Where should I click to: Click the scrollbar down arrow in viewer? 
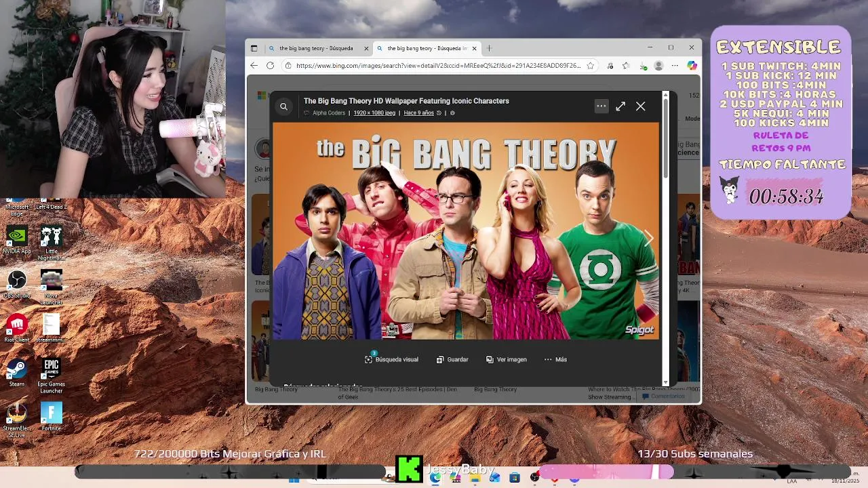[x=665, y=382]
